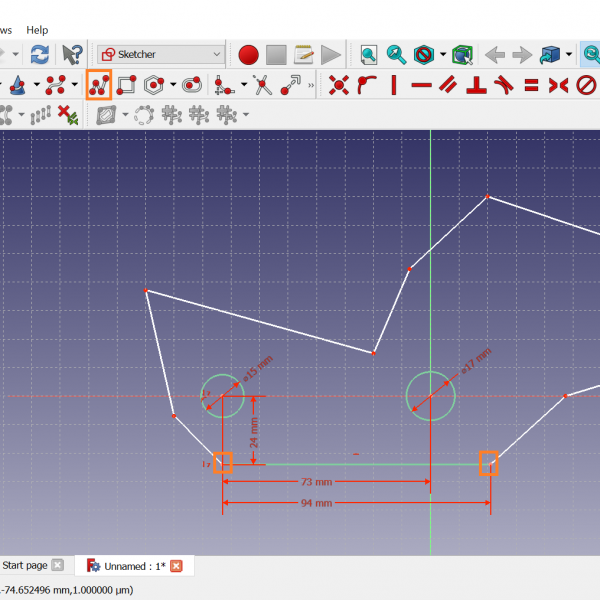
Task: Toggle the block constraint icon
Action: point(586,85)
